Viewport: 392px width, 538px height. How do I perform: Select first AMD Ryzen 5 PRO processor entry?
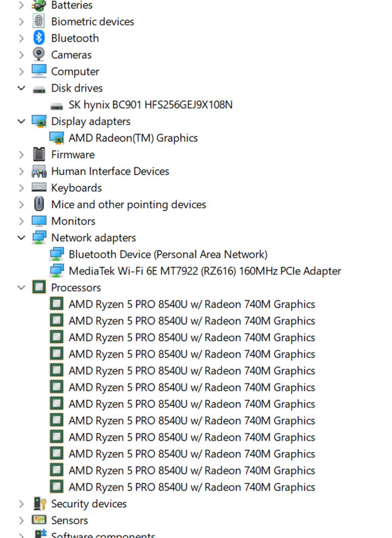point(192,304)
